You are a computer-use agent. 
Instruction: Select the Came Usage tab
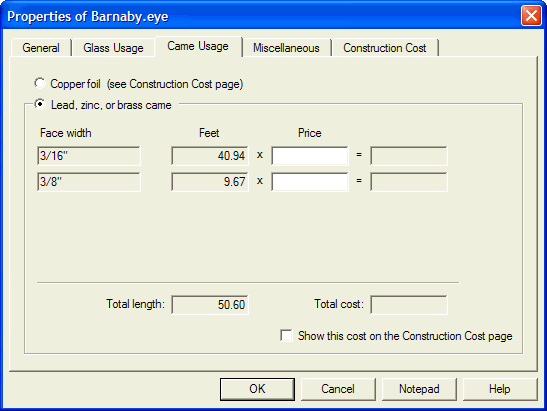click(x=198, y=46)
